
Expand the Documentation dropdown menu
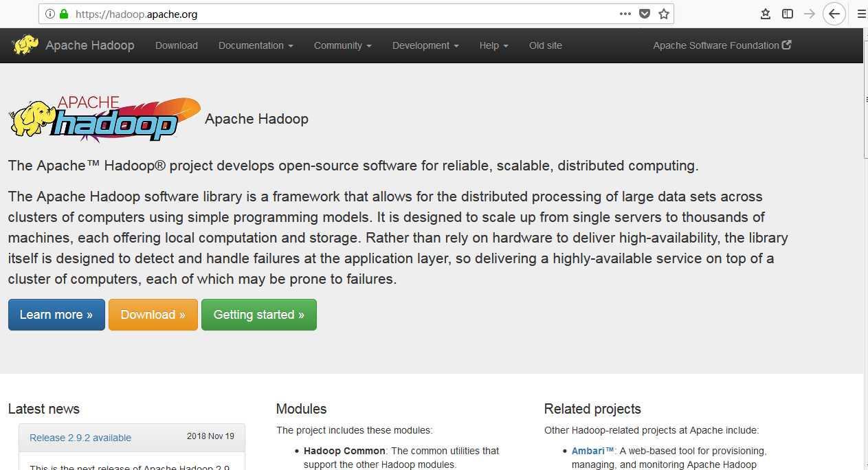pyautogui.click(x=256, y=45)
